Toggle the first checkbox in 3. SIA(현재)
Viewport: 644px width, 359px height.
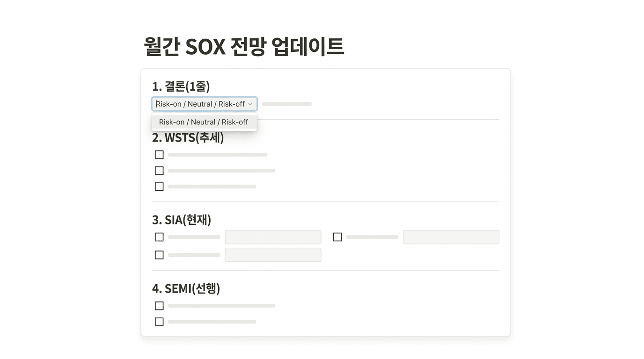[159, 237]
